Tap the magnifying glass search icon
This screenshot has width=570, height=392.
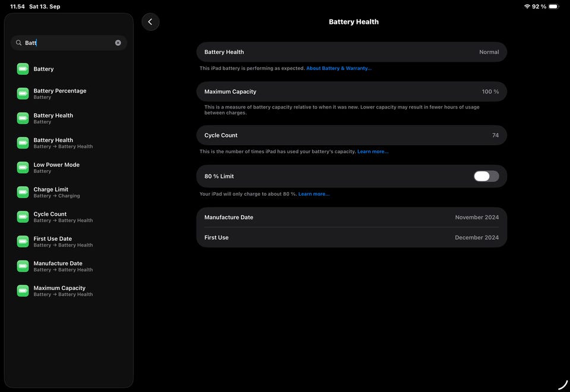(18, 43)
